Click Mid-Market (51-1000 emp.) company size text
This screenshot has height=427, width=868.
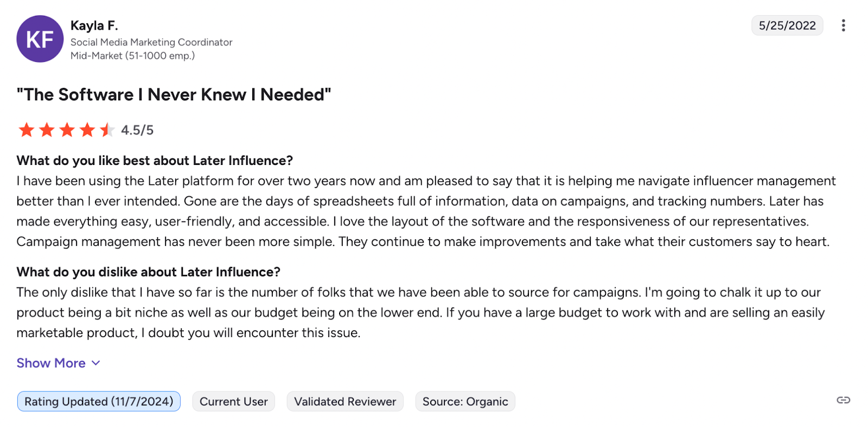132,55
